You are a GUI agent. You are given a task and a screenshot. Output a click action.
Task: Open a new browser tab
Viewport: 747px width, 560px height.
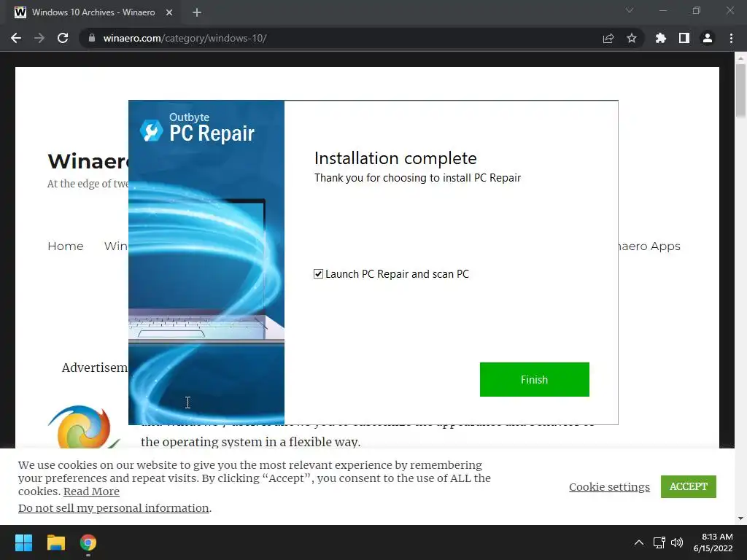click(x=197, y=12)
